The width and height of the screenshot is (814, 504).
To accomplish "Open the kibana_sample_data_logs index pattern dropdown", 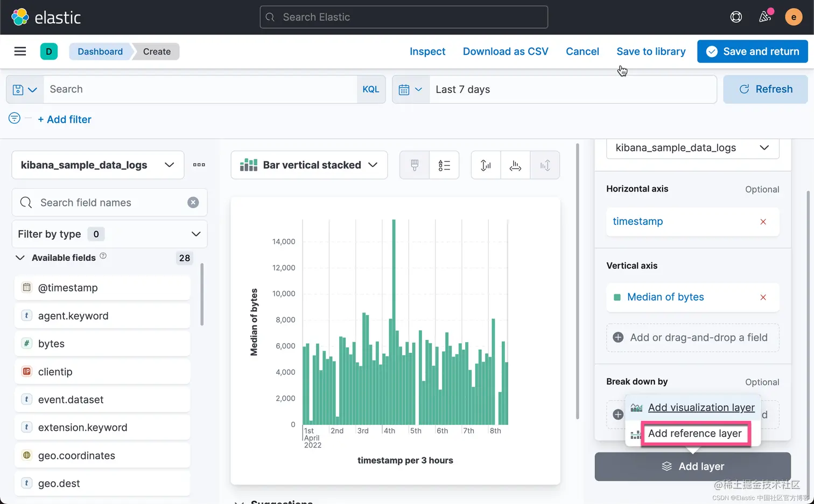I will (98, 165).
